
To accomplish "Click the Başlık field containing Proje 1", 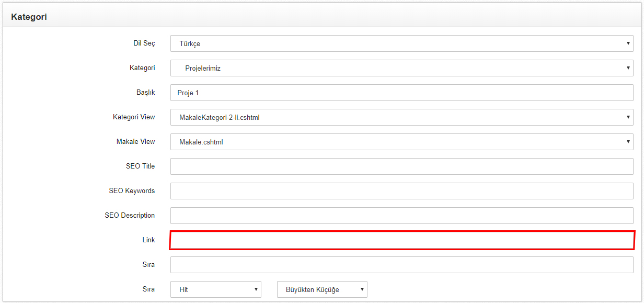I will tap(402, 93).
